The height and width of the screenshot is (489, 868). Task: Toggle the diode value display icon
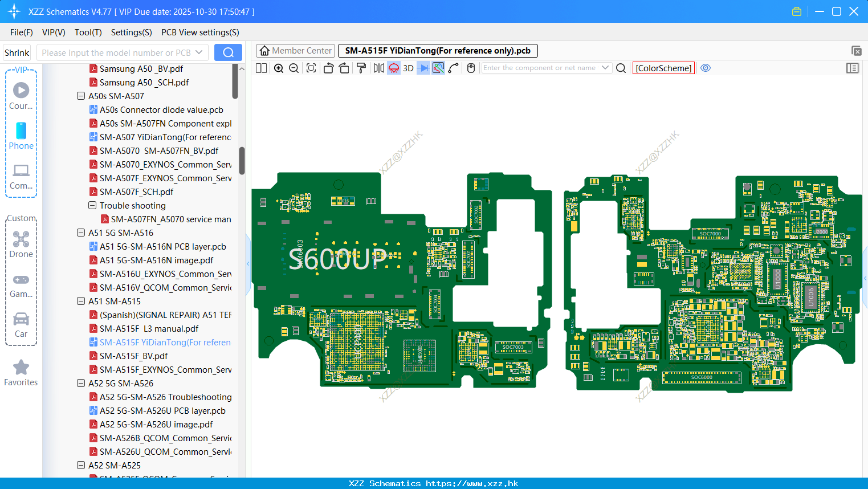(423, 68)
